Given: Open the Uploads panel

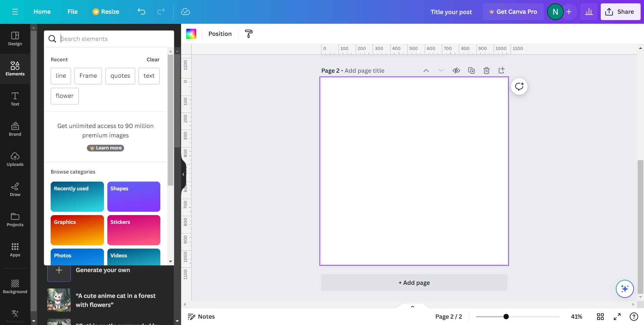Looking at the screenshot, I should click(x=15, y=159).
